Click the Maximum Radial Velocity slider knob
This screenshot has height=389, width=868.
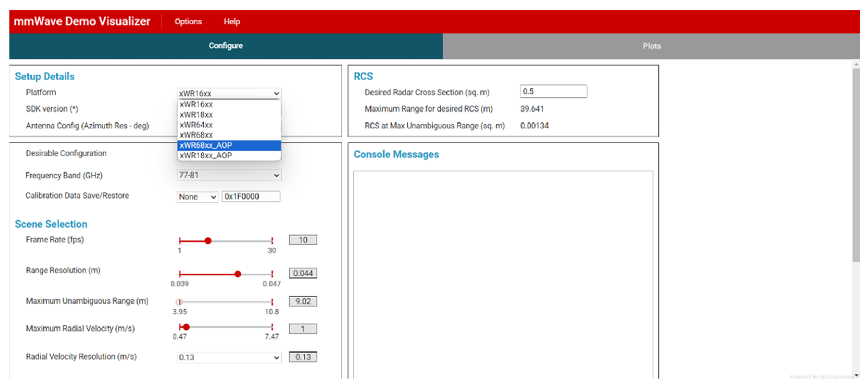(186, 327)
